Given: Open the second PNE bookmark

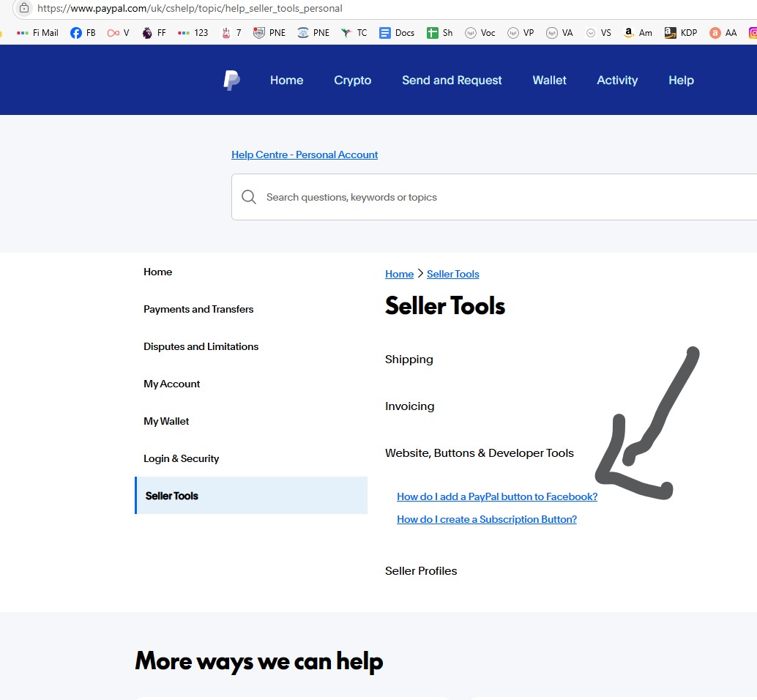Looking at the screenshot, I should 313,33.
